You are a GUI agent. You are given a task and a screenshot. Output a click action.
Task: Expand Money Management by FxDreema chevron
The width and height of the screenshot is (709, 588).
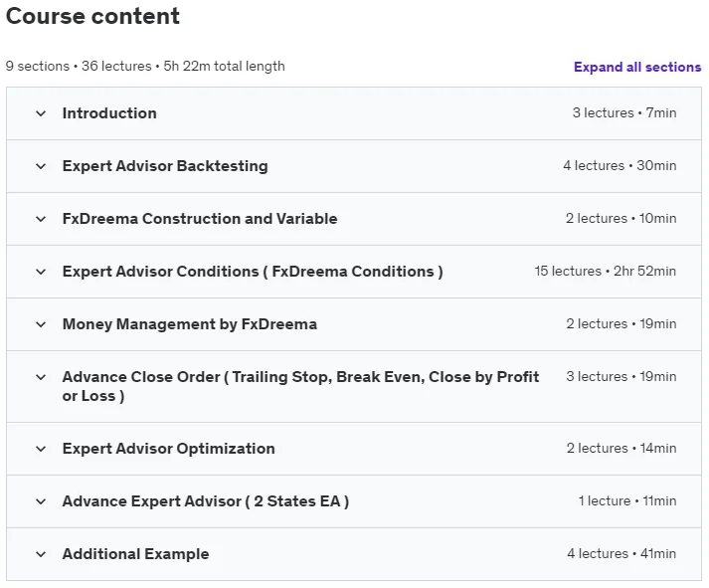click(41, 324)
